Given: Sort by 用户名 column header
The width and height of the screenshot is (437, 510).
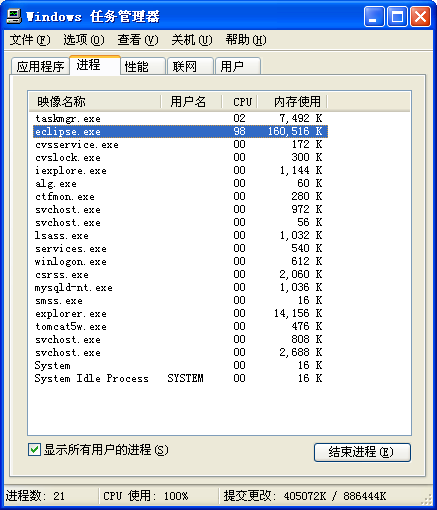Looking at the screenshot, I should (191, 102).
